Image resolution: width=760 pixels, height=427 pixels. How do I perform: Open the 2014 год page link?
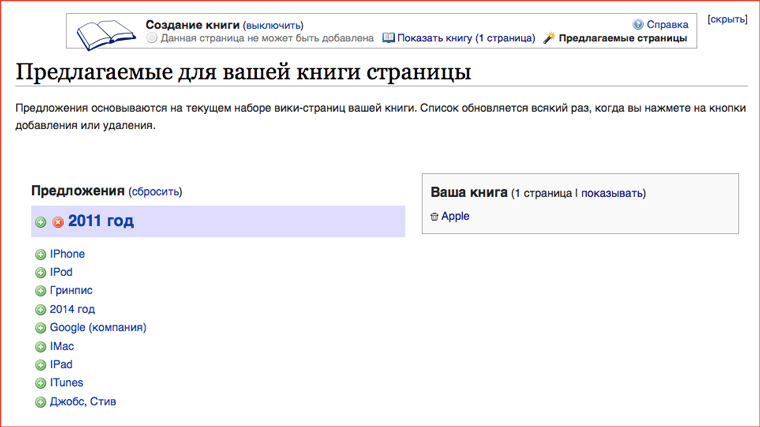coord(72,309)
